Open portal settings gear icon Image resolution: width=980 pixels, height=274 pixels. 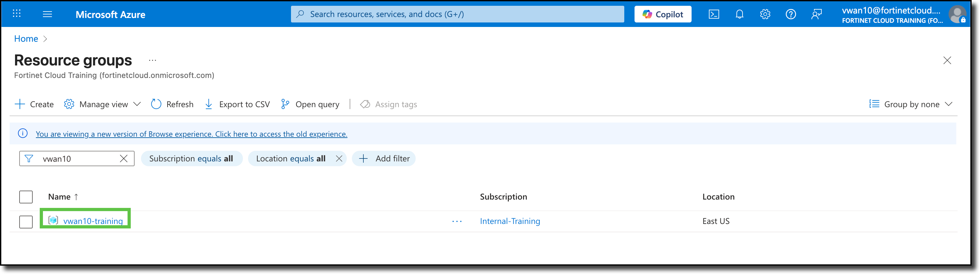coord(765,14)
